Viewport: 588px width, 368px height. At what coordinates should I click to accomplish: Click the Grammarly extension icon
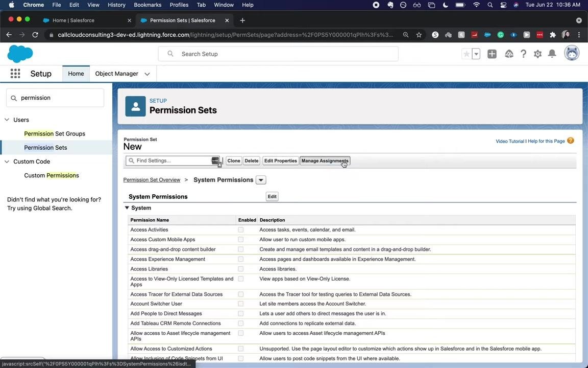click(x=500, y=35)
